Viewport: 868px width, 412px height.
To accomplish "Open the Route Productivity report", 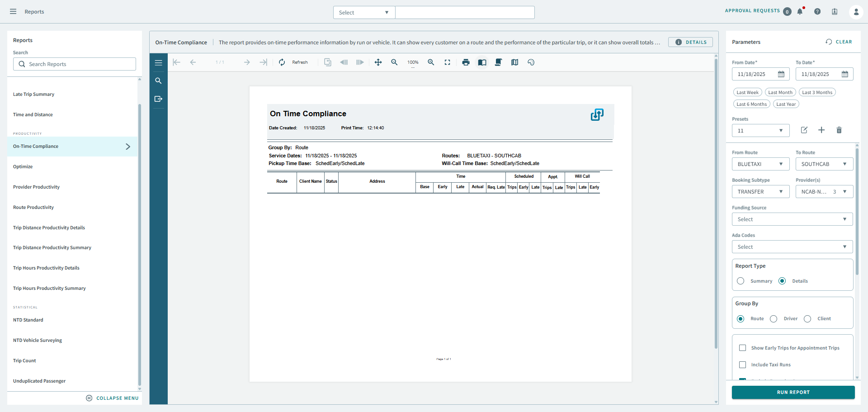I will click(x=33, y=207).
